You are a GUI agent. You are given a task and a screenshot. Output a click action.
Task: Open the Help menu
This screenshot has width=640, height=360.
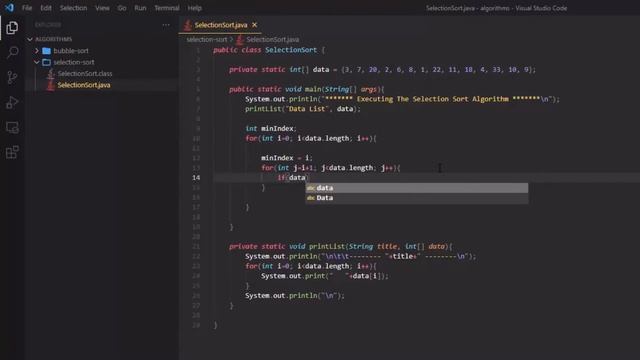(194, 8)
